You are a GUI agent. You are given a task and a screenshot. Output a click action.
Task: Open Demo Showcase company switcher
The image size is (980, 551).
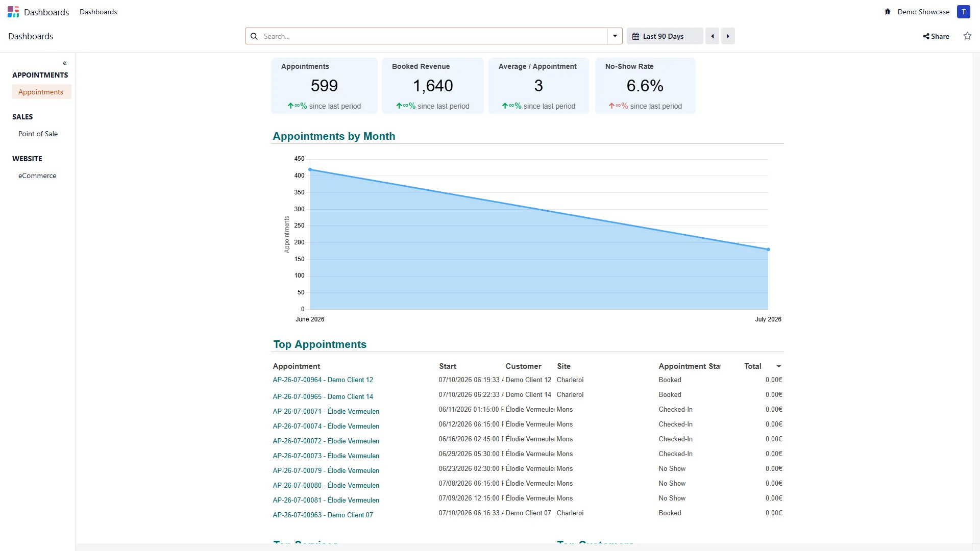click(923, 12)
